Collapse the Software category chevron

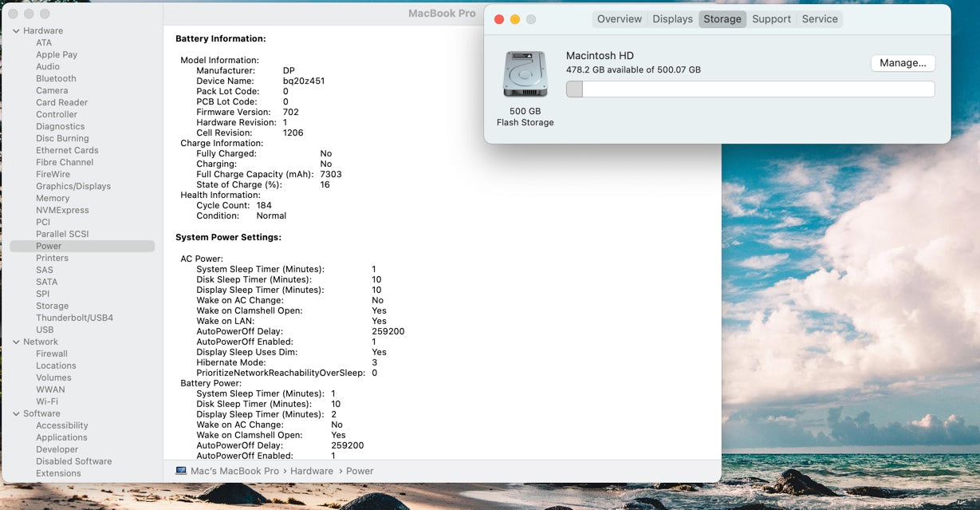point(16,413)
